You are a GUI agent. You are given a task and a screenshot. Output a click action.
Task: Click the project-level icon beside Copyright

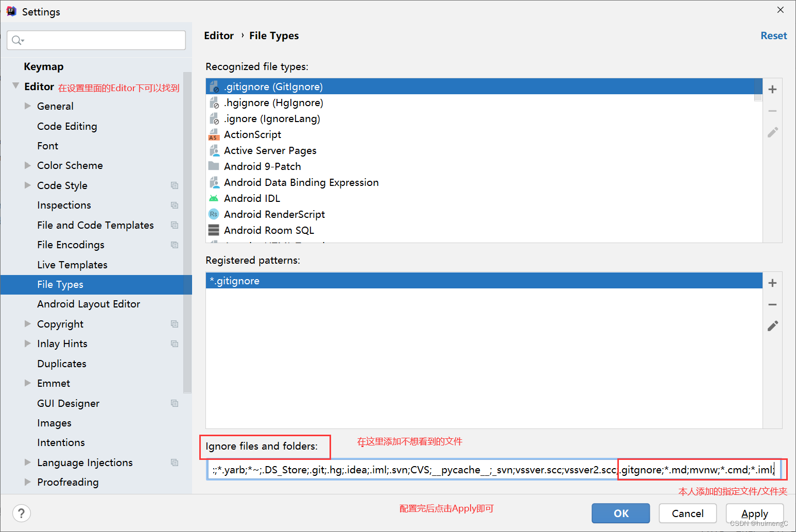pos(175,324)
